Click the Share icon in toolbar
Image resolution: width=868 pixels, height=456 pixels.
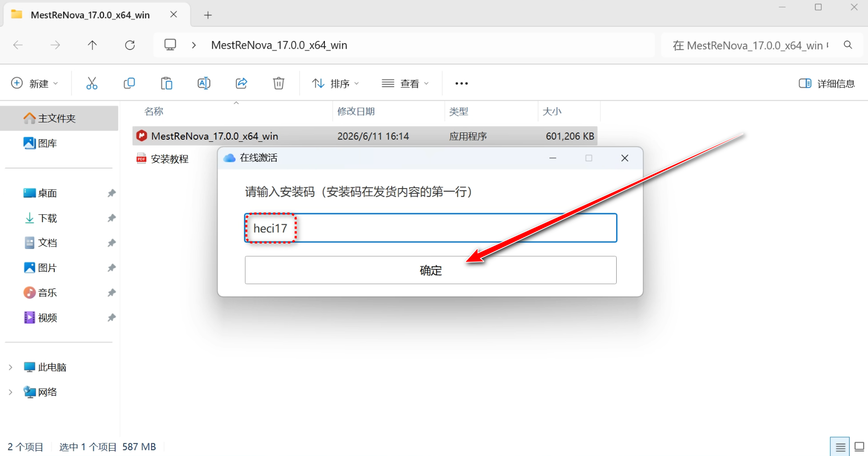coord(241,83)
